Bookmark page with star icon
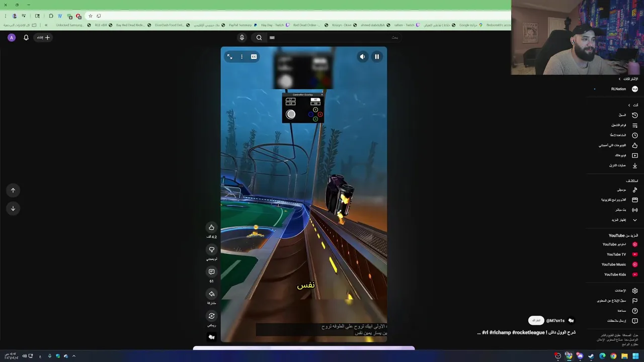The image size is (644, 362). point(90,16)
